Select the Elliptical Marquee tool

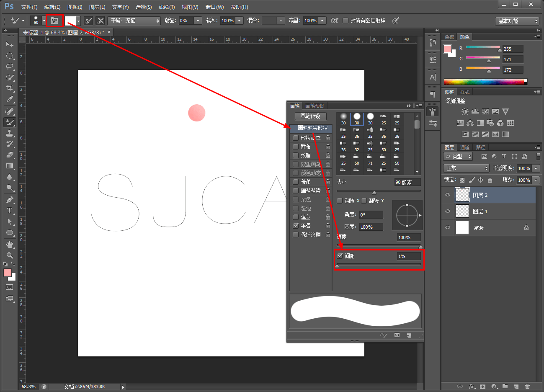pyautogui.click(x=10, y=56)
